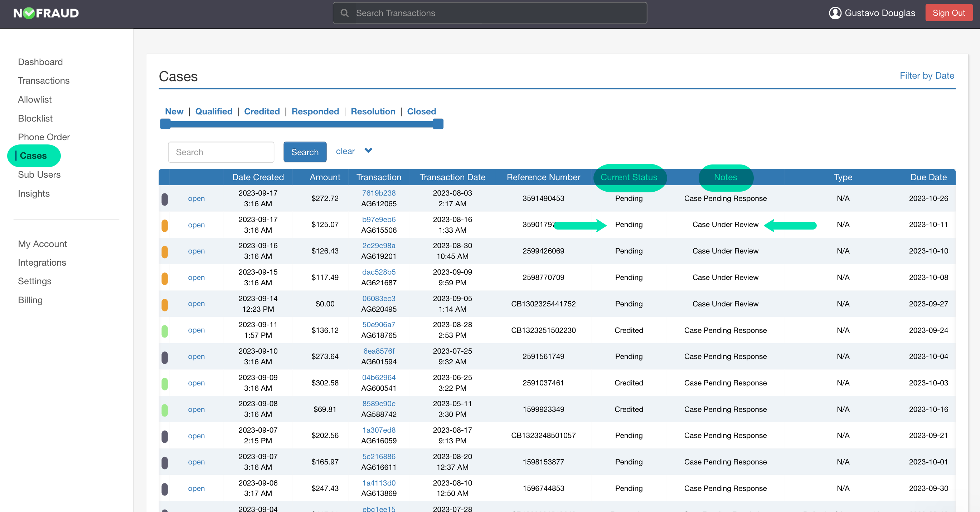This screenshot has width=980, height=512.
Task: Switch to the Closed cases tab
Action: click(422, 111)
